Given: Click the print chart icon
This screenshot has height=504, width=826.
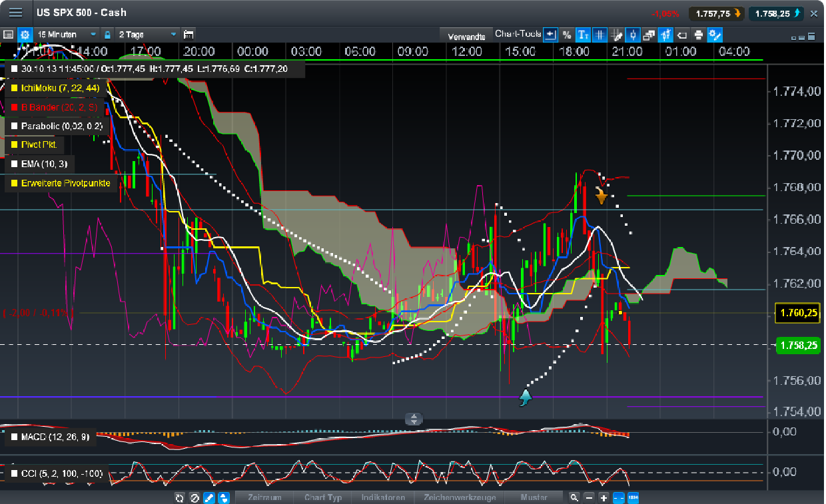Looking at the screenshot, I should tap(698, 35).
